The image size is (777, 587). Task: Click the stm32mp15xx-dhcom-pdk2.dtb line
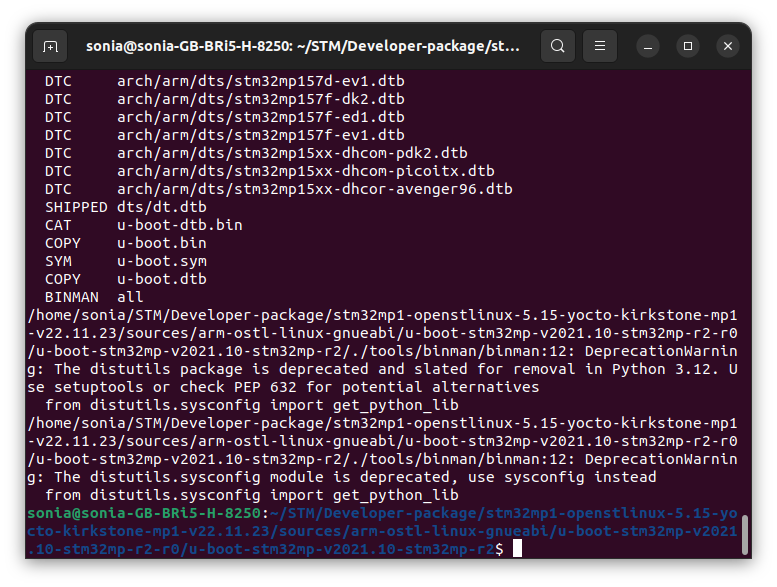click(256, 153)
